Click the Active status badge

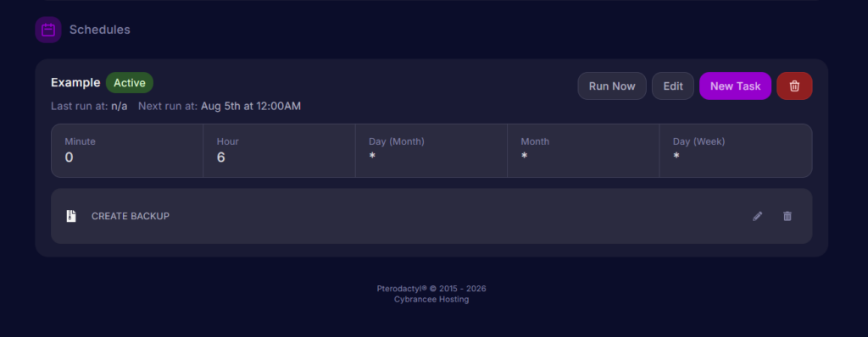click(x=130, y=83)
